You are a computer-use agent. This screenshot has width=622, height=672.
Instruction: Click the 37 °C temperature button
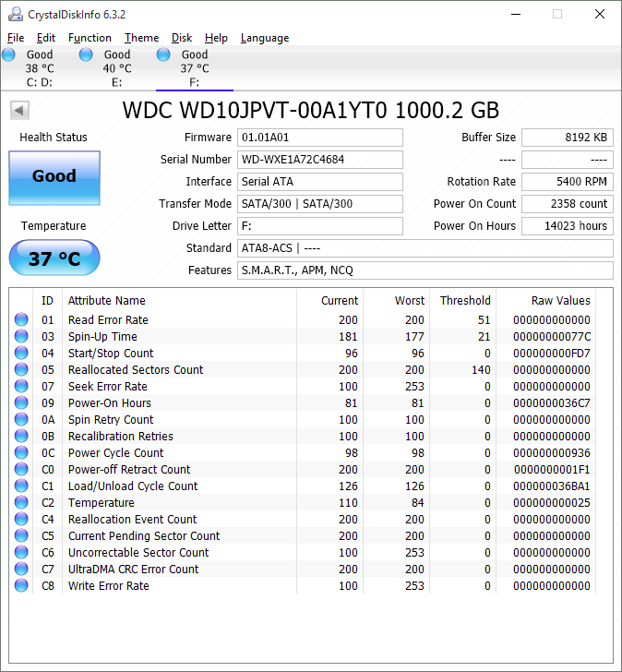pyautogui.click(x=54, y=258)
